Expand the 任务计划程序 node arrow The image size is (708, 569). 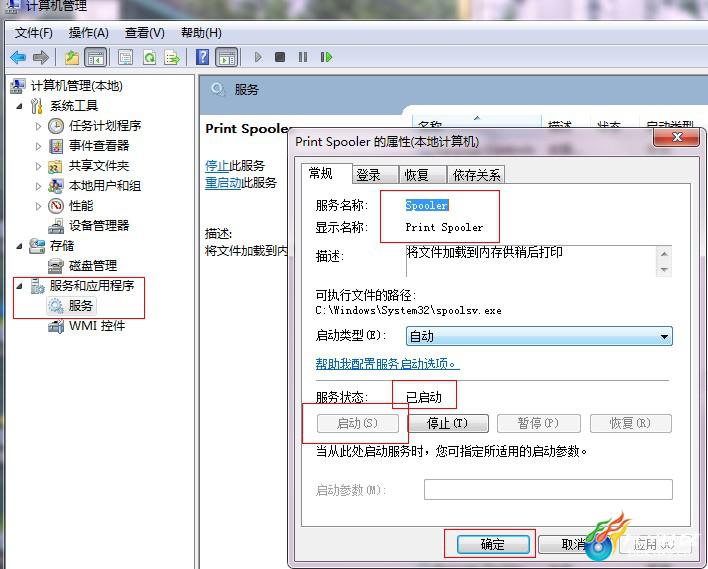(x=38, y=126)
